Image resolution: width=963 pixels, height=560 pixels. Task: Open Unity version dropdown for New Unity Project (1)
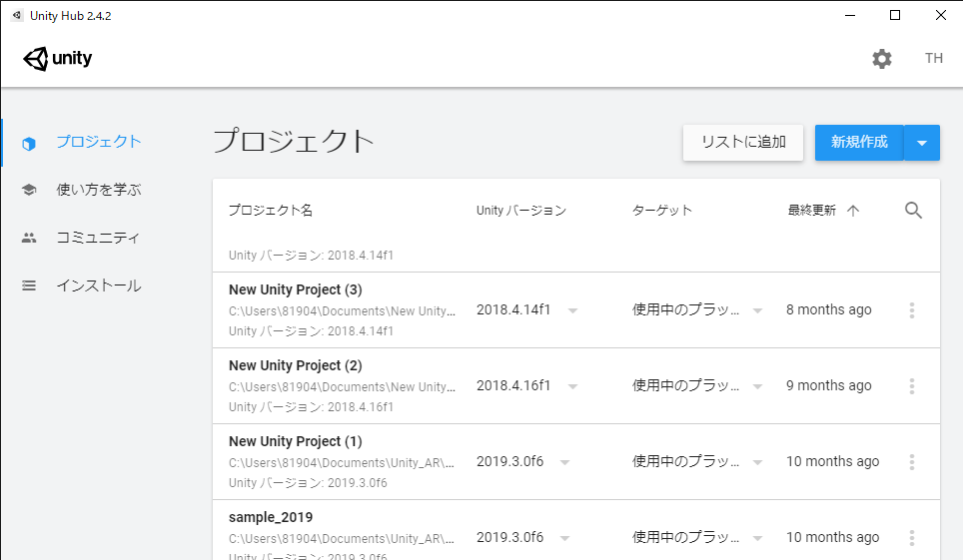pos(565,462)
